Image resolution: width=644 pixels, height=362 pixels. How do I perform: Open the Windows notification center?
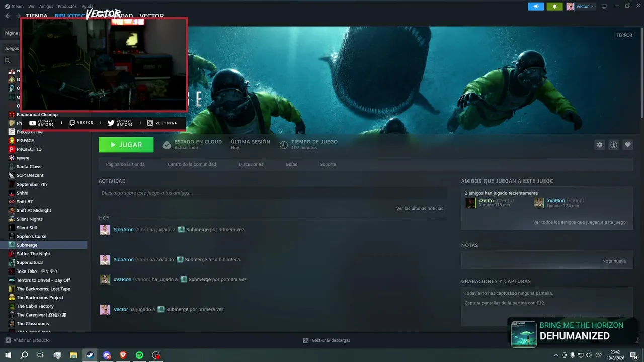[x=633, y=355]
